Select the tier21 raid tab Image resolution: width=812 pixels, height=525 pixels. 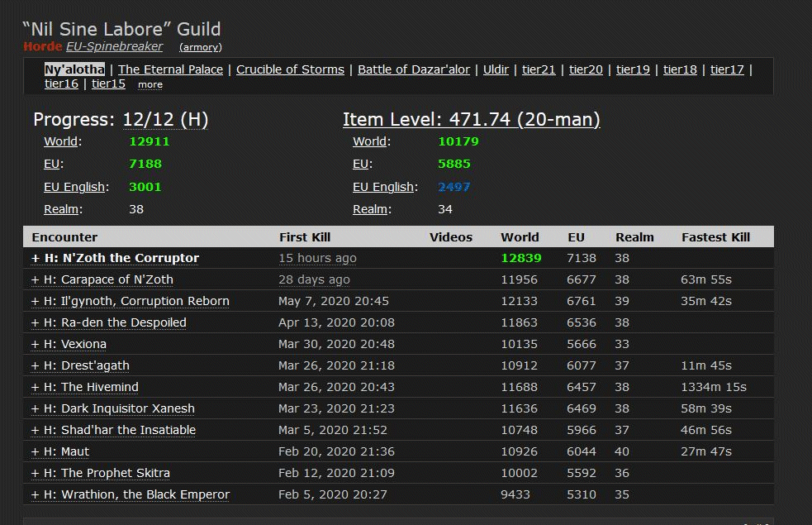tap(539, 69)
